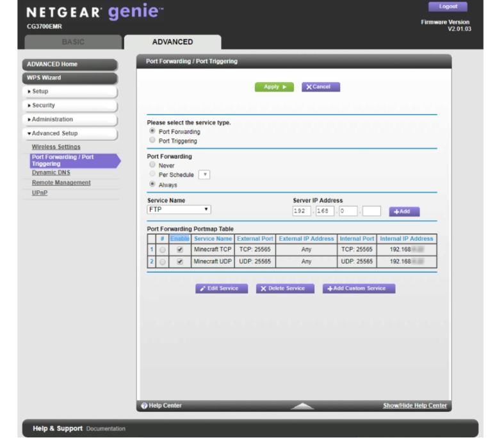Uncheck Enable for Minecraft TCP
Viewport: 504px width, 438px height.
pos(180,249)
